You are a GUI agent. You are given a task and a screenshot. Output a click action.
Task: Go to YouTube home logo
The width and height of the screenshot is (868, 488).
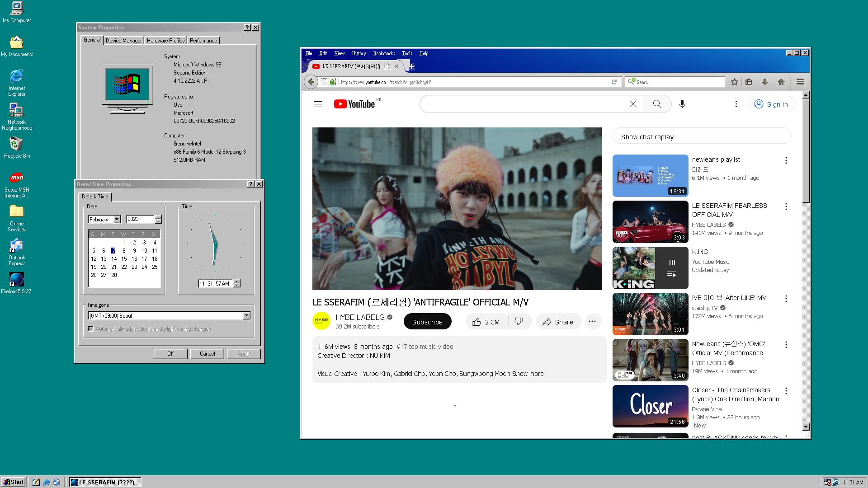click(x=354, y=104)
